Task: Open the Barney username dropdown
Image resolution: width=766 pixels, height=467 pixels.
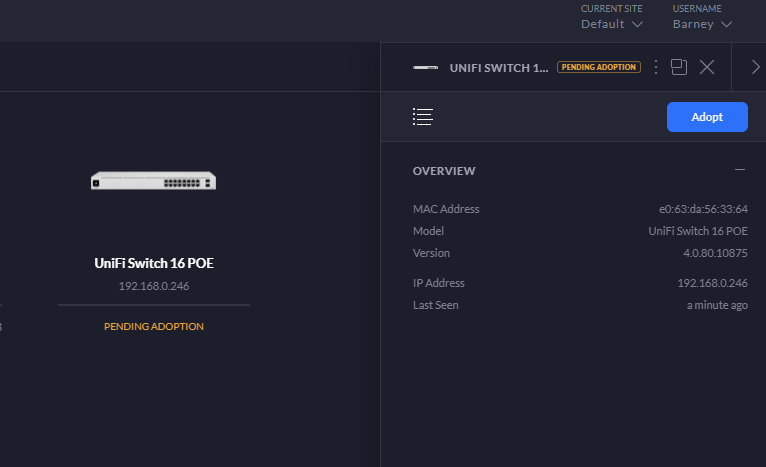Action: tap(702, 23)
